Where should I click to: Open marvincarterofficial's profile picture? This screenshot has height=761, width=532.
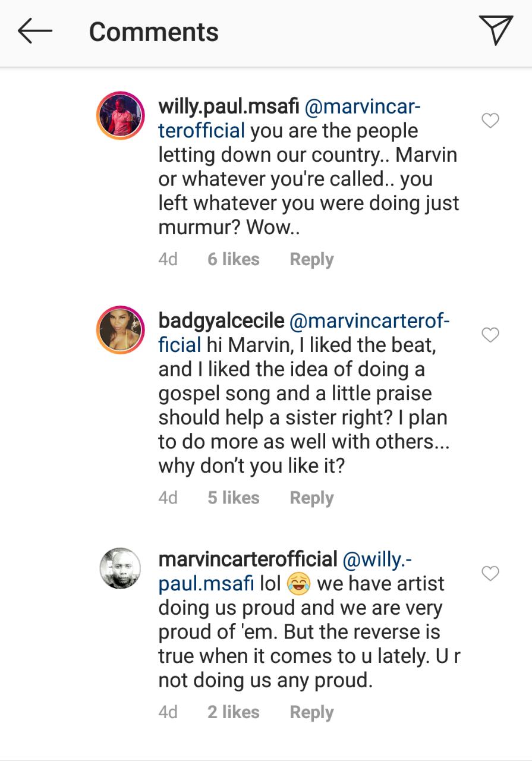[121, 568]
